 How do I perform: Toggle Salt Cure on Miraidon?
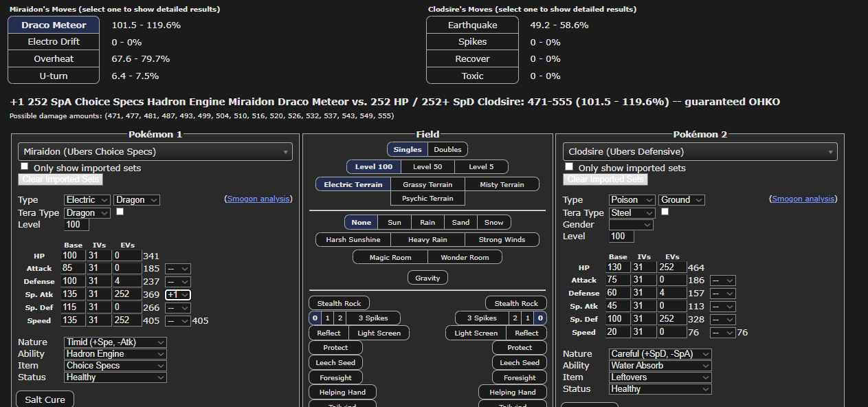[x=45, y=399]
